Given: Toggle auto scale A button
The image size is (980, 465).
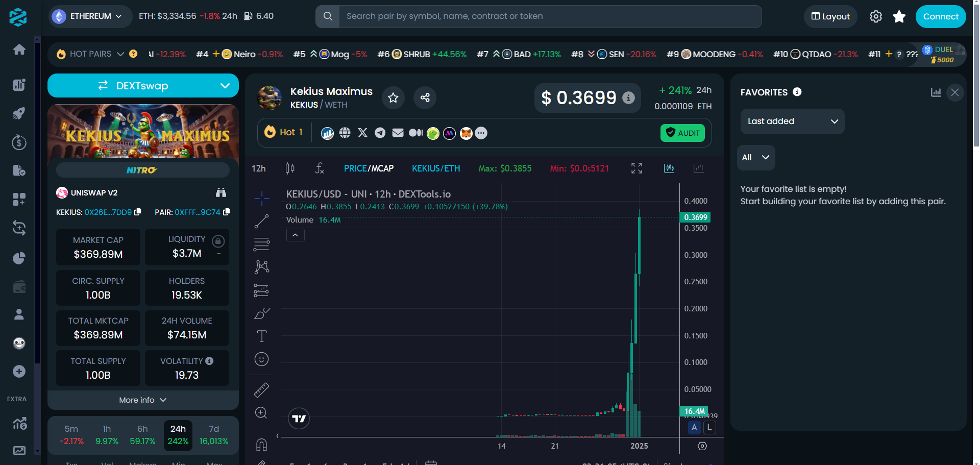Looking at the screenshot, I should point(694,428).
